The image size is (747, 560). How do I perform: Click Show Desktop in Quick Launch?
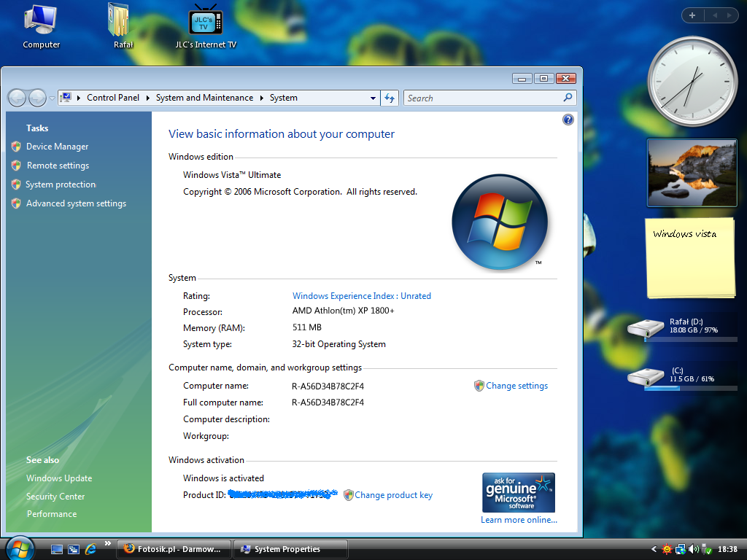(x=57, y=550)
